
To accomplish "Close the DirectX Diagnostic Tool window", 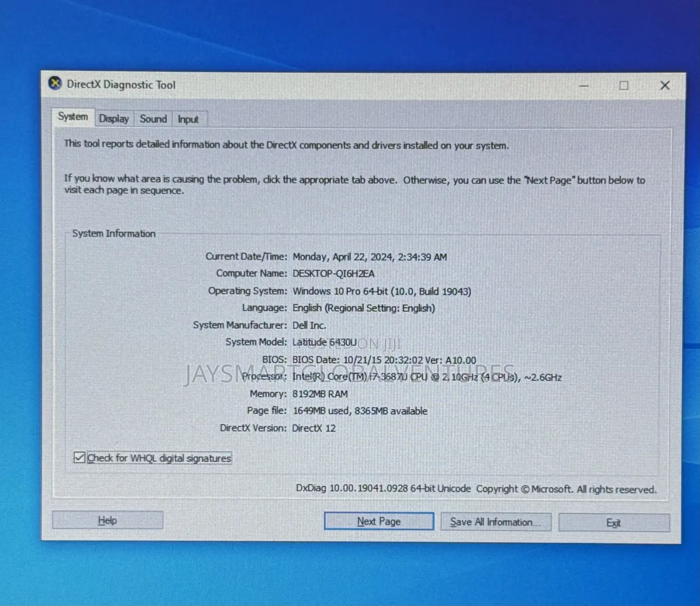I will [665, 85].
